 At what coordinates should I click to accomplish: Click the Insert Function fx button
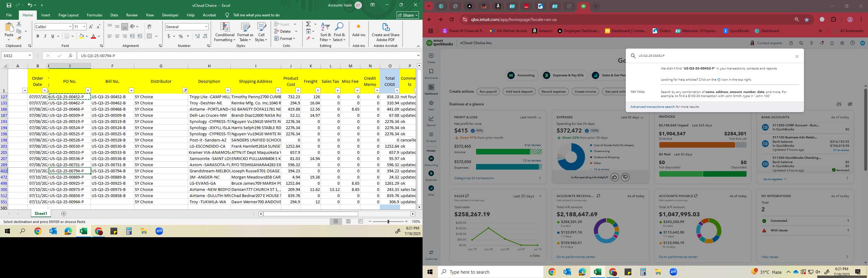click(x=71, y=56)
